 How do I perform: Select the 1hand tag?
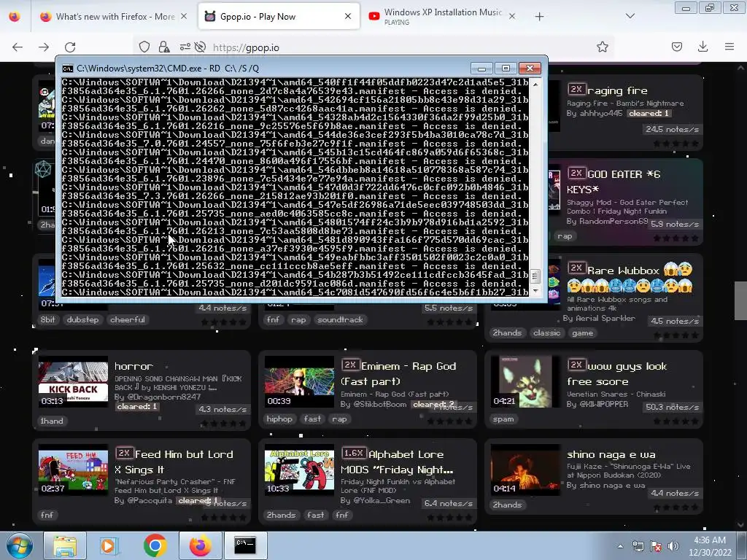click(52, 421)
